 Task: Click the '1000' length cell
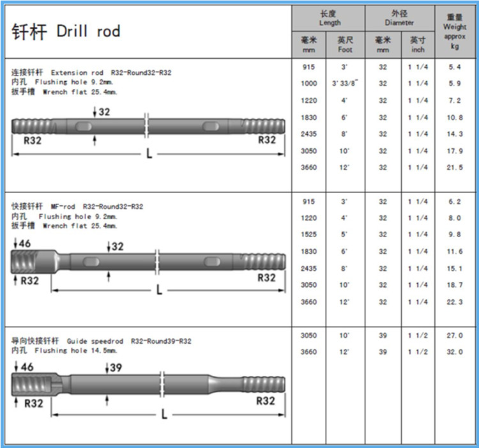click(309, 84)
